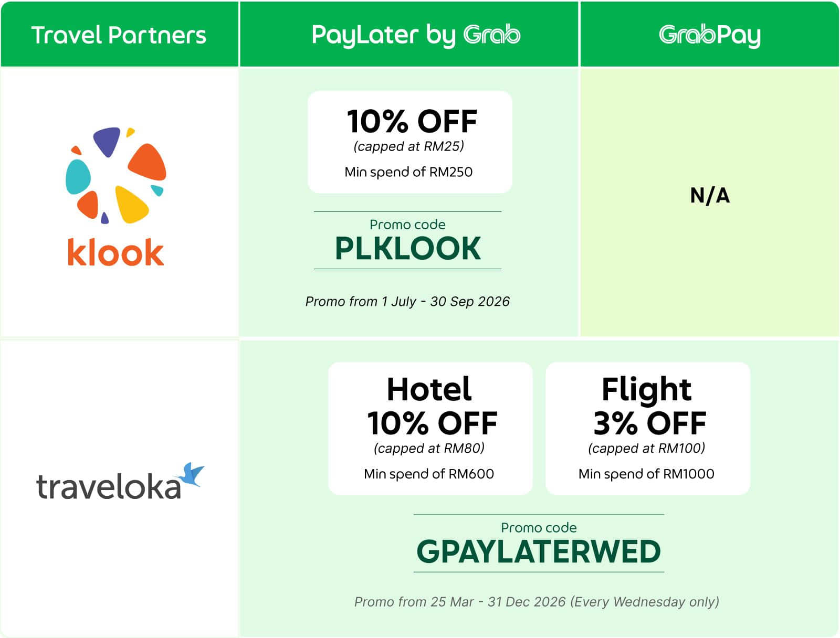Select the Travel Partners column header
The width and height of the screenshot is (840, 638).
[119, 34]
